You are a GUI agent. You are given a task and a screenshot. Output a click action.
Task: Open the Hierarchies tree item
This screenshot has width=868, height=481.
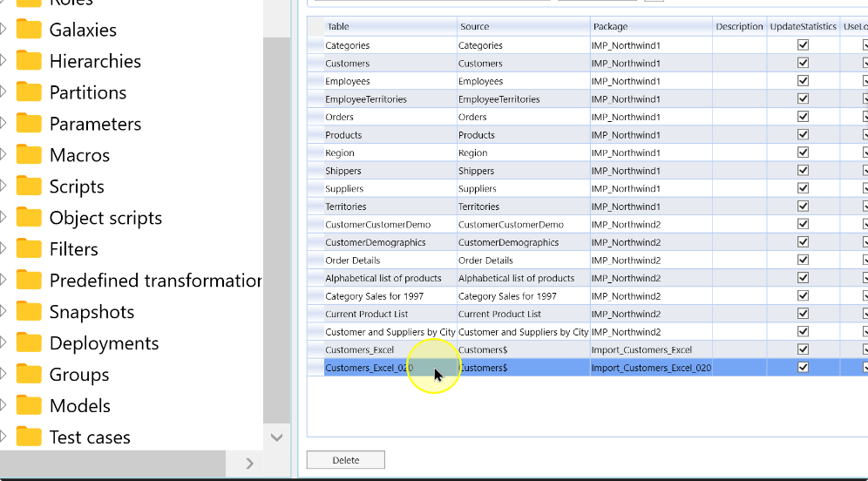pos(95,61)
